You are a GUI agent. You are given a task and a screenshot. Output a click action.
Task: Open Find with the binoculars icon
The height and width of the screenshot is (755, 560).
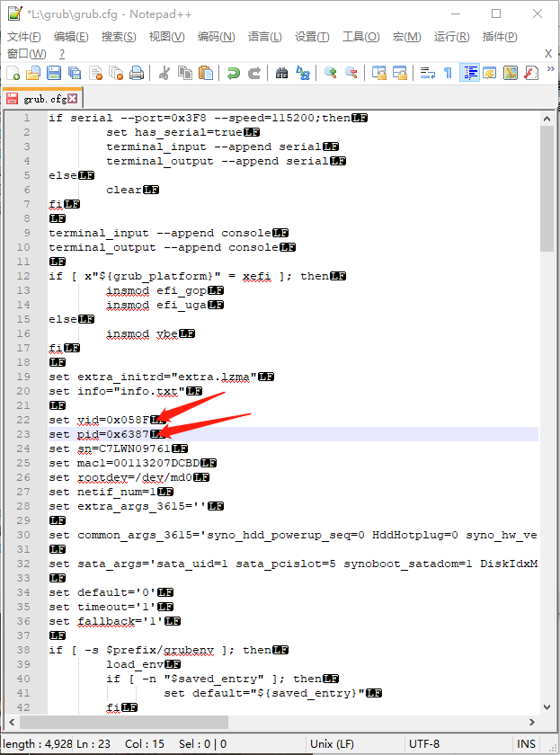tap(281, 73)
